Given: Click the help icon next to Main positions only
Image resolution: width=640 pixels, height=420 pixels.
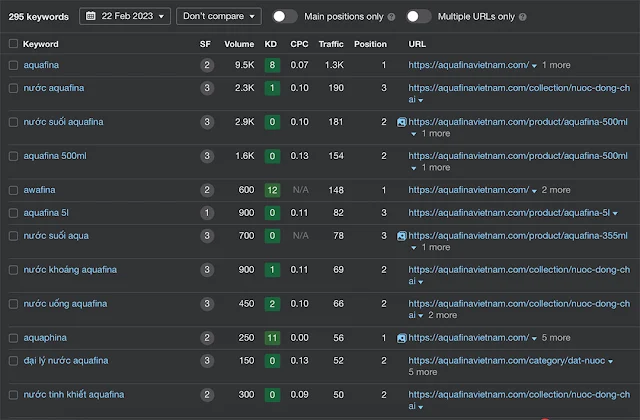Looking at the screenshot, I should tap(391, 17).
